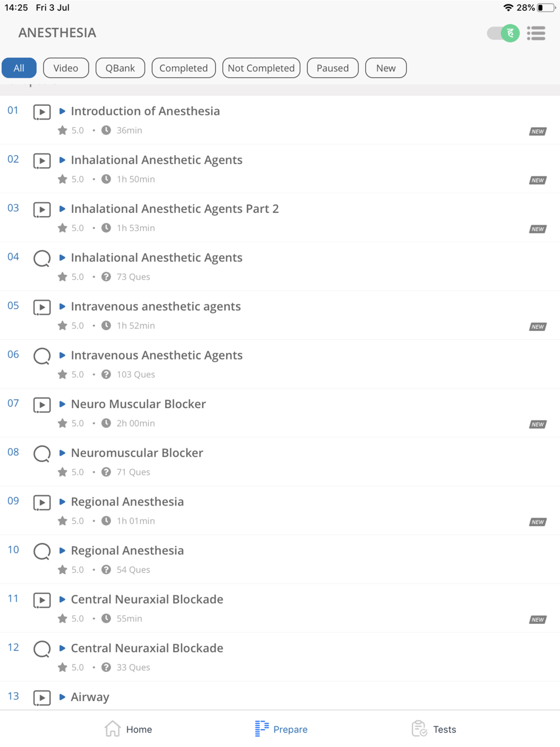Screen dimensions: 560x747
Task: Click the video icon for Central Neuraxial Blockade
Action: [42, 600]
